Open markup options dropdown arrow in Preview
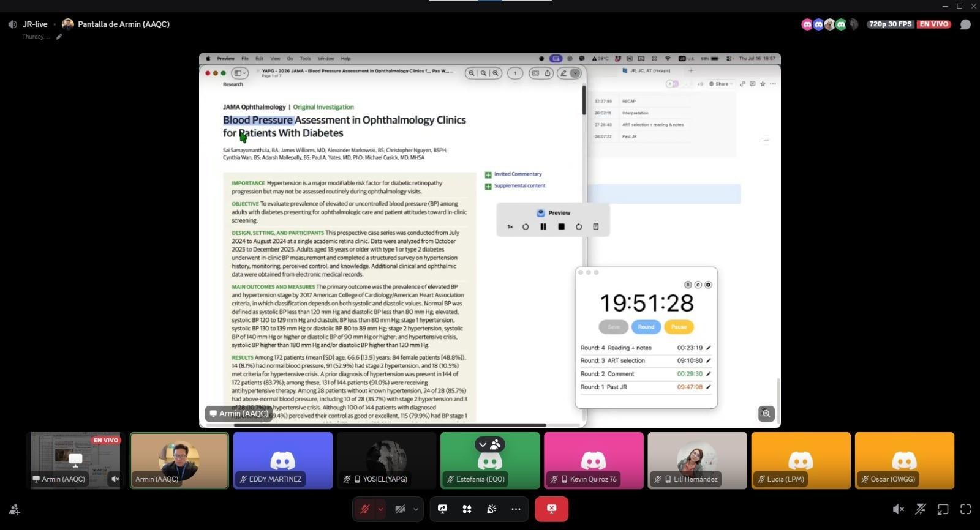980x530 pixels. (x=575, y=73)
